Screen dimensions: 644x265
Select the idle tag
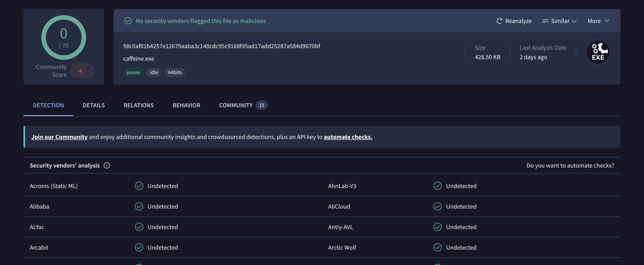coord(154,72)
